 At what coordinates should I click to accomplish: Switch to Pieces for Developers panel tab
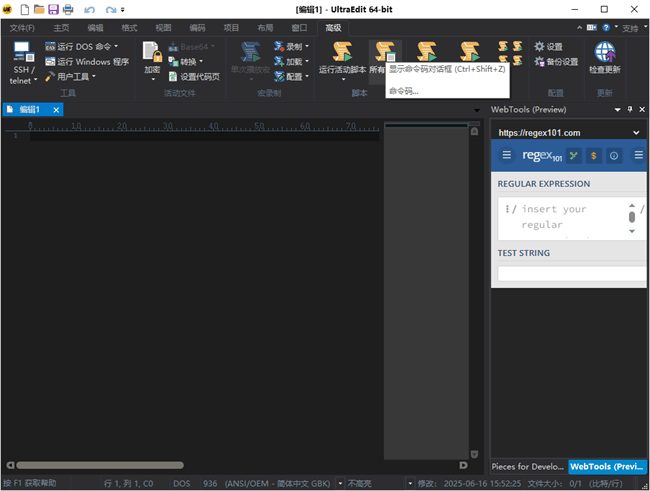click(528, 467)
